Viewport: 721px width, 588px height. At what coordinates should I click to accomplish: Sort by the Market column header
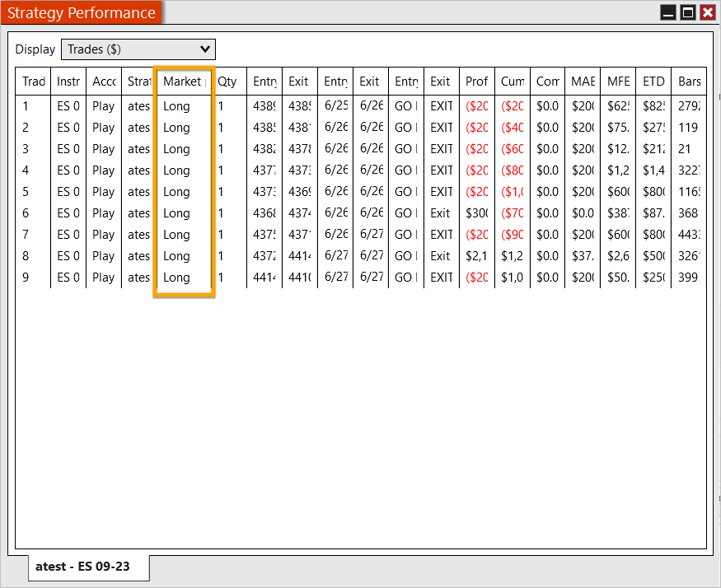point(184,82)
